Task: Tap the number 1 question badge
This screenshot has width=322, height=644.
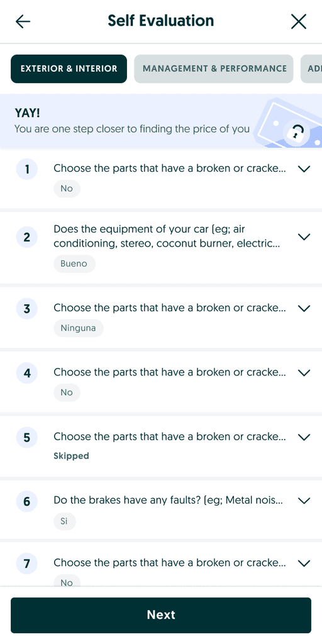Action: coord(26,169)
